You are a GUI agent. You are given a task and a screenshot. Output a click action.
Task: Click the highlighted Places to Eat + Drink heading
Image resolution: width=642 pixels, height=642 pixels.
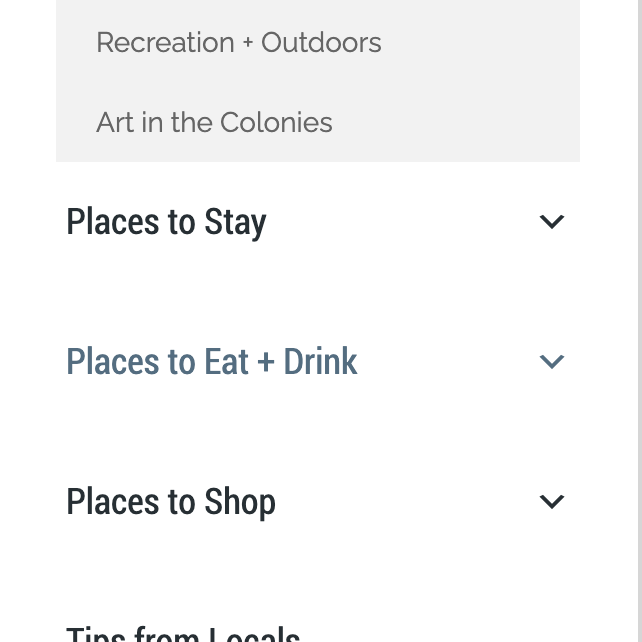[211, 362]
